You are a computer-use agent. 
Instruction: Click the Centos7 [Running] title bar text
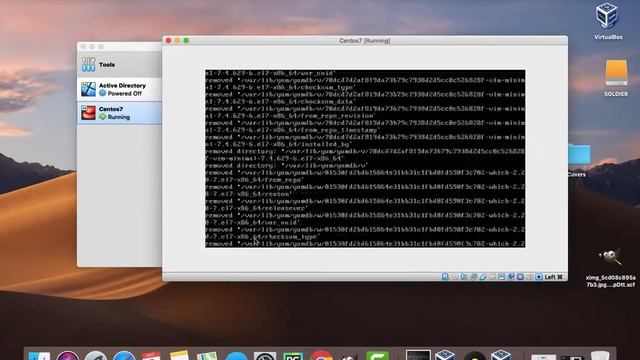(364, 41)
